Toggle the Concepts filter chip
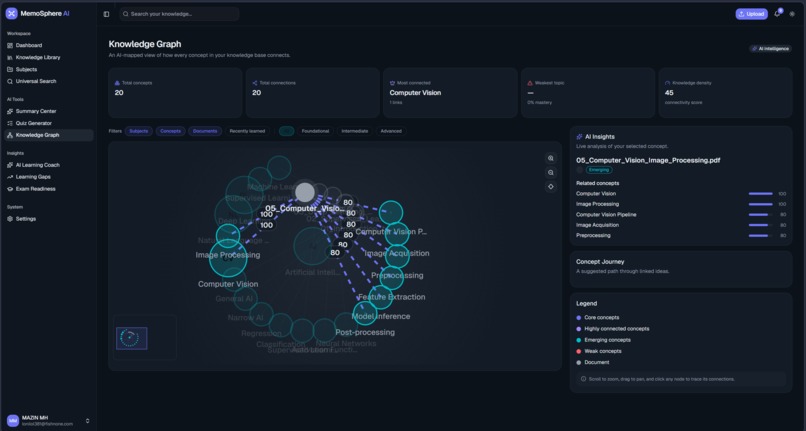 (x=170, y=131)
